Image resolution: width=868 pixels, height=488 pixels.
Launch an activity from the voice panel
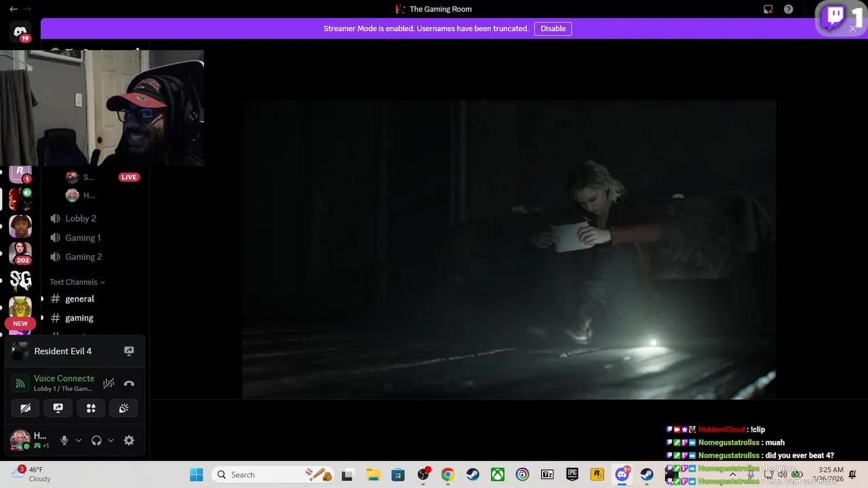point(91,408)
